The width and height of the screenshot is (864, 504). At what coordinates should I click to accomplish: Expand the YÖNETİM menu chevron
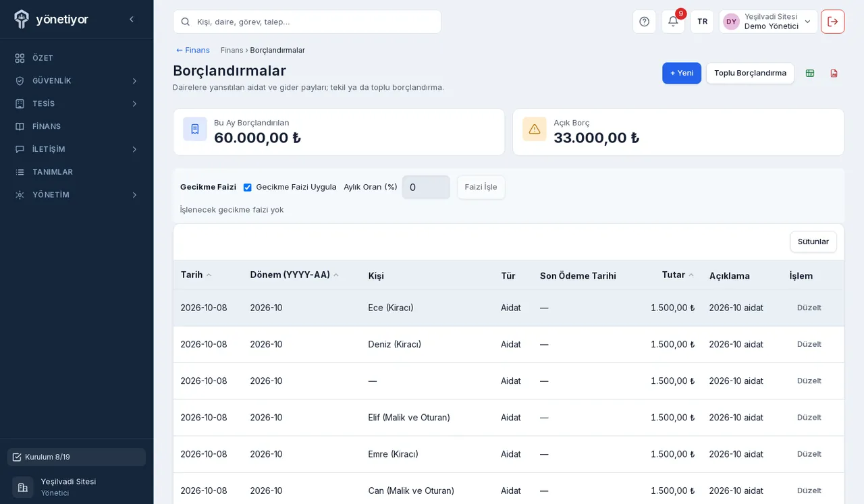pos(134,195)
